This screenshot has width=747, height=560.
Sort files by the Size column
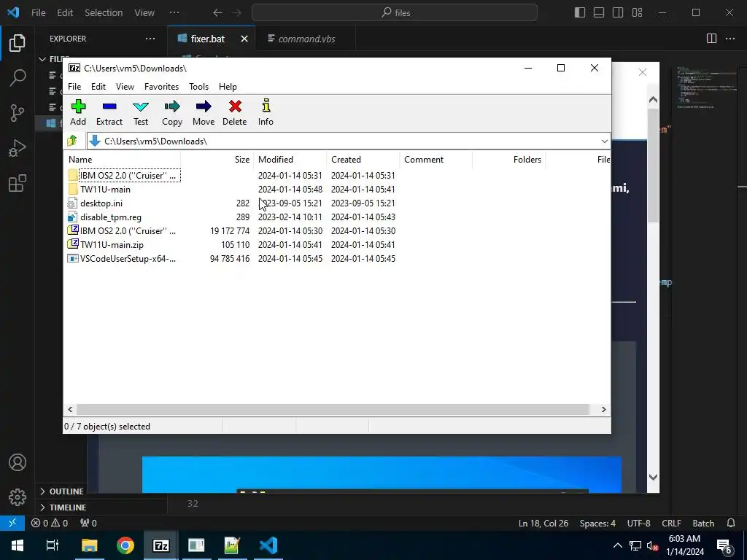point(217,160)
